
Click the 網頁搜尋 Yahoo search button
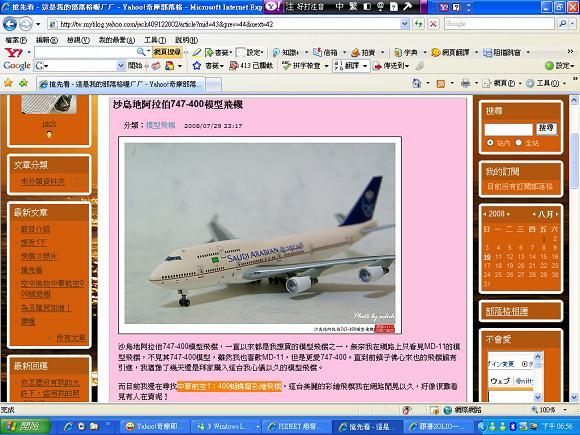167,52
